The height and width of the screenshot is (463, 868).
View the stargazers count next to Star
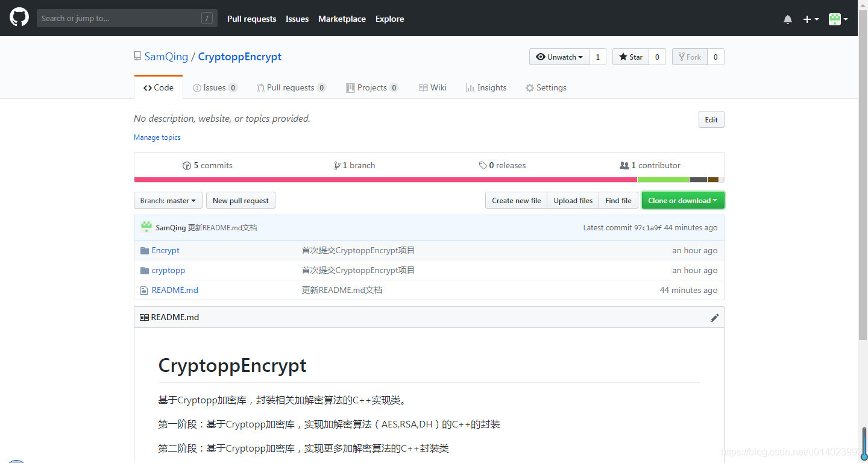click(x=657, y=57)
